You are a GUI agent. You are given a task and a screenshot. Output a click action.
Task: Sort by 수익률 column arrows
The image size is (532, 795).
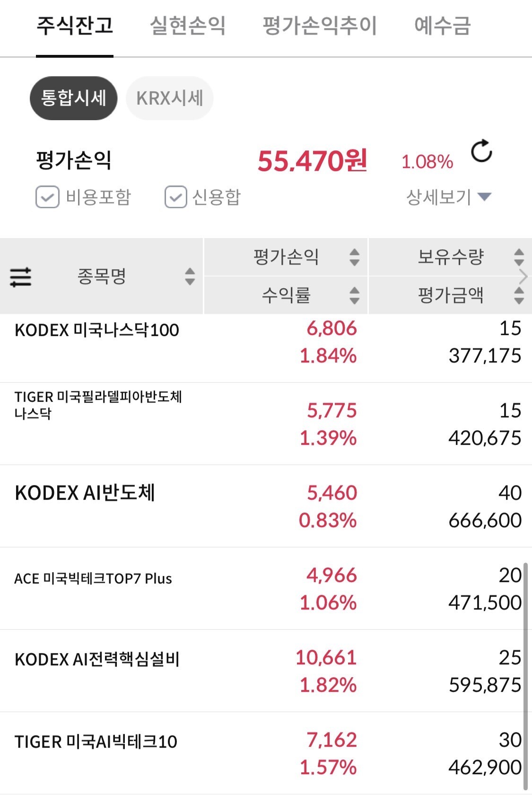pos(354,295)
